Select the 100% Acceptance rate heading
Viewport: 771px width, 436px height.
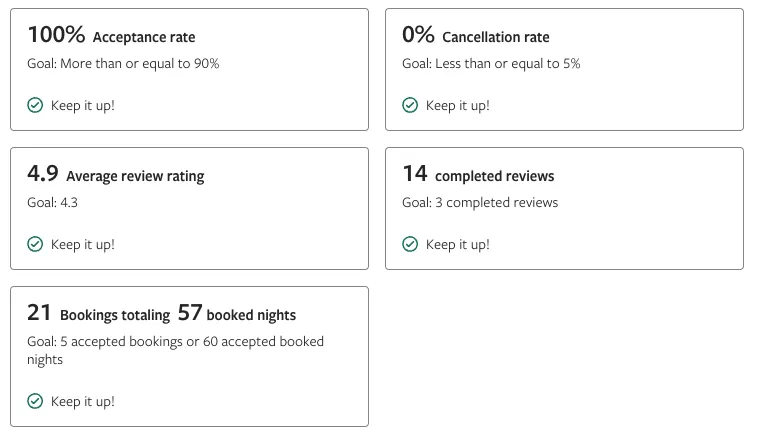pyautogui.click(x=111, y=36)
